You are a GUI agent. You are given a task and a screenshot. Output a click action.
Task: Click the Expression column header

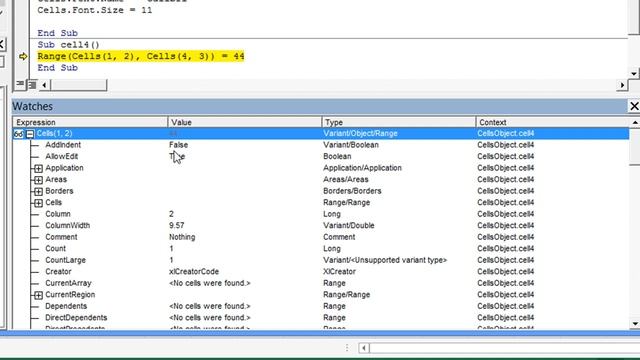(x=90, y=122)
